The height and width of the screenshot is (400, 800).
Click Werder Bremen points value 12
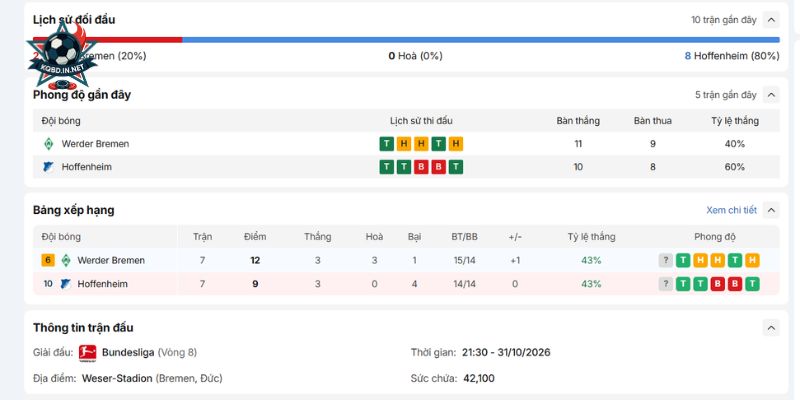(255, 260)
